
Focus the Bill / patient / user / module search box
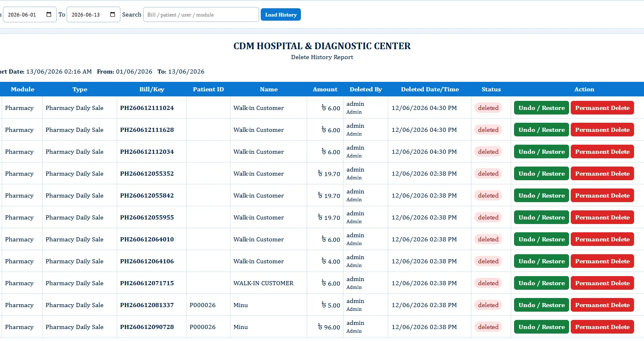click(x=201, y=14)
